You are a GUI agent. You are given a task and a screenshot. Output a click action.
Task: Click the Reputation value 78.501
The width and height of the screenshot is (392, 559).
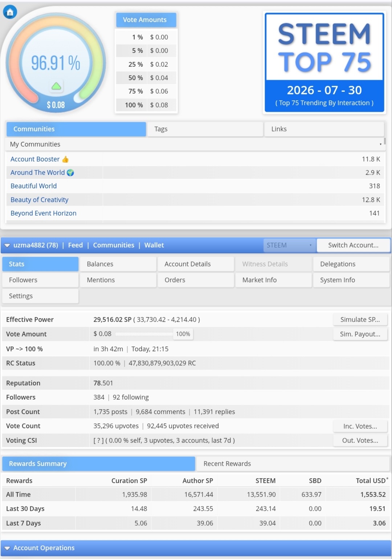pos(103,383)
